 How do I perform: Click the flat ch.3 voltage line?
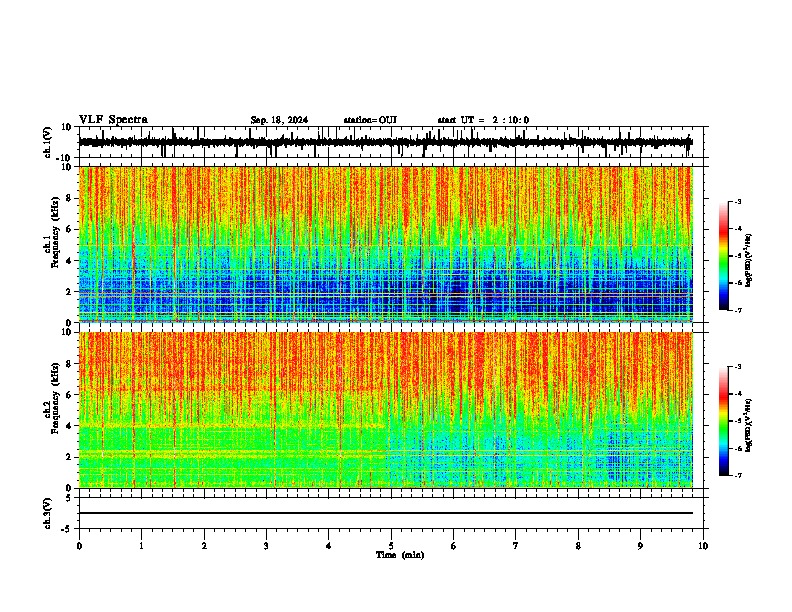pyautogui.click(x=385, y=513)
